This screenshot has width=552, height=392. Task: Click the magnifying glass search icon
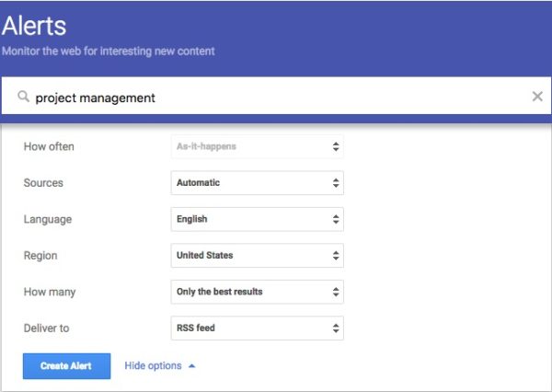(x=24, y=96)
